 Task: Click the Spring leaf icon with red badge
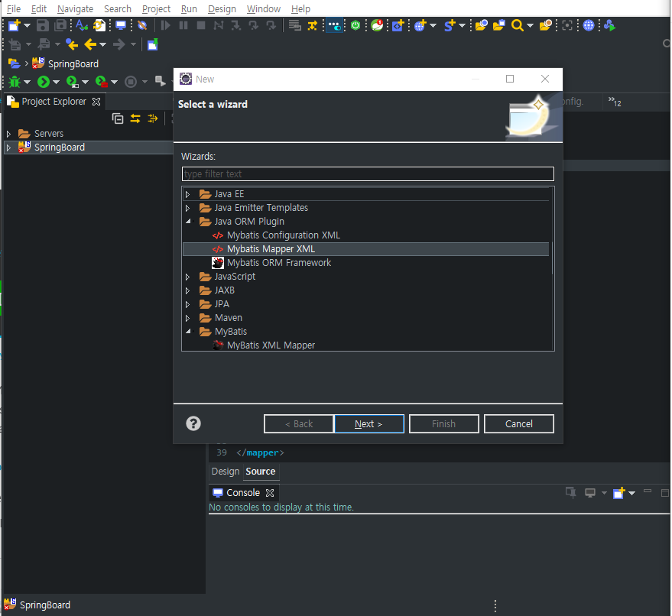point(377,26)
